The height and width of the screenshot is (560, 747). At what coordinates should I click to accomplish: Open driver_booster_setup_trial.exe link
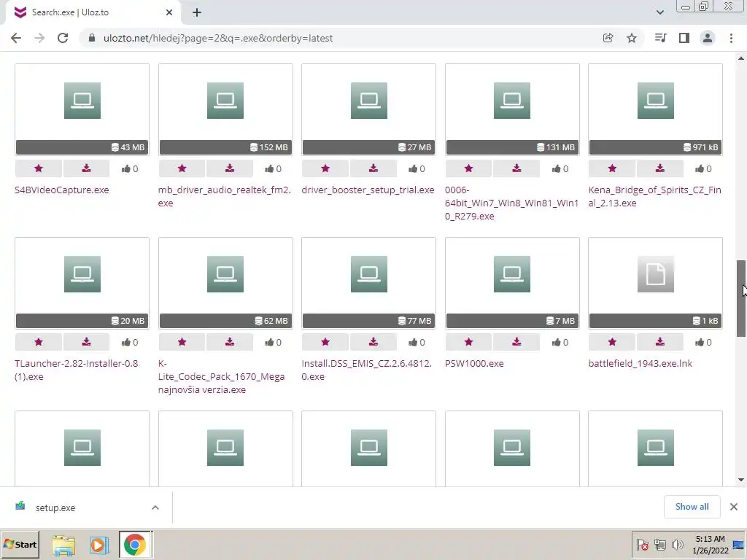click(368, 190)
